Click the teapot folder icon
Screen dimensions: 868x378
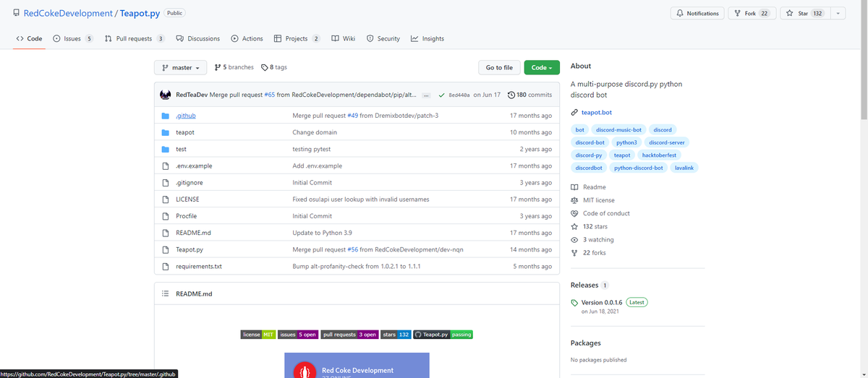click(x=165, y=132)
